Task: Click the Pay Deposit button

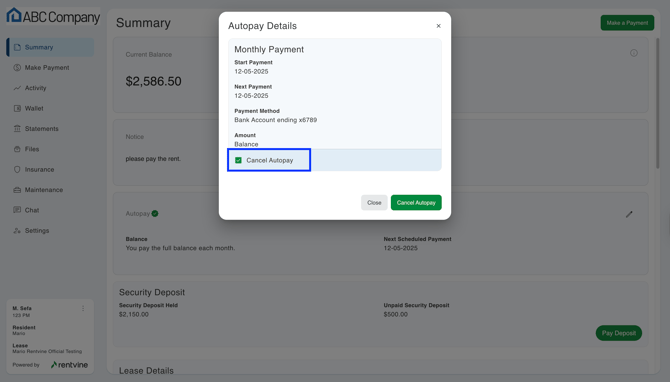Action: pos(619,333)
